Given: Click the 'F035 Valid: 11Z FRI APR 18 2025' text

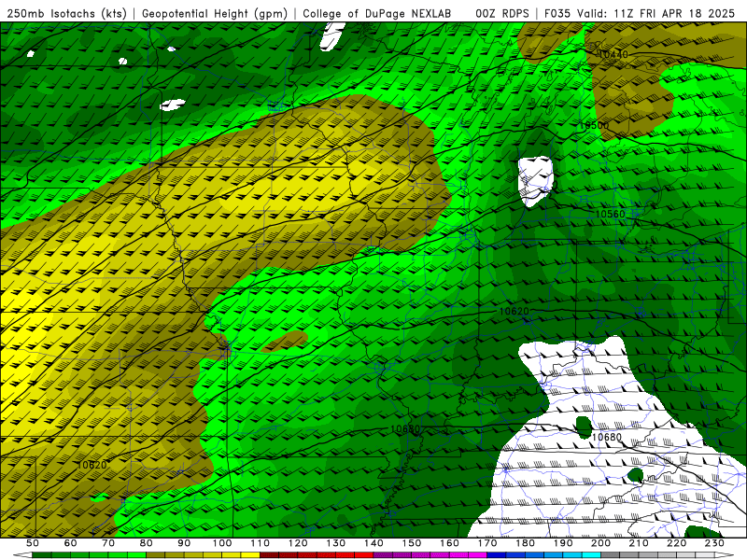Looking at the screenshot, I should pos(640,13).
